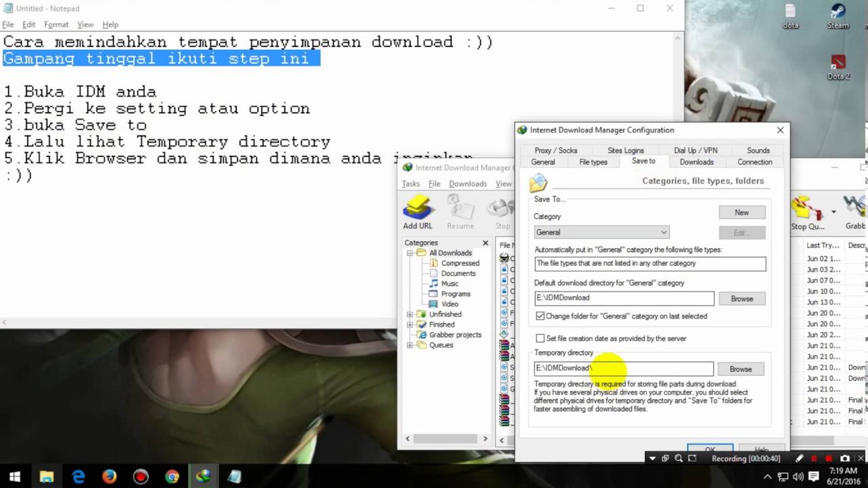Click the recorder's camera screenshot icon
This screenshot has height=488, width=868.
845,459
